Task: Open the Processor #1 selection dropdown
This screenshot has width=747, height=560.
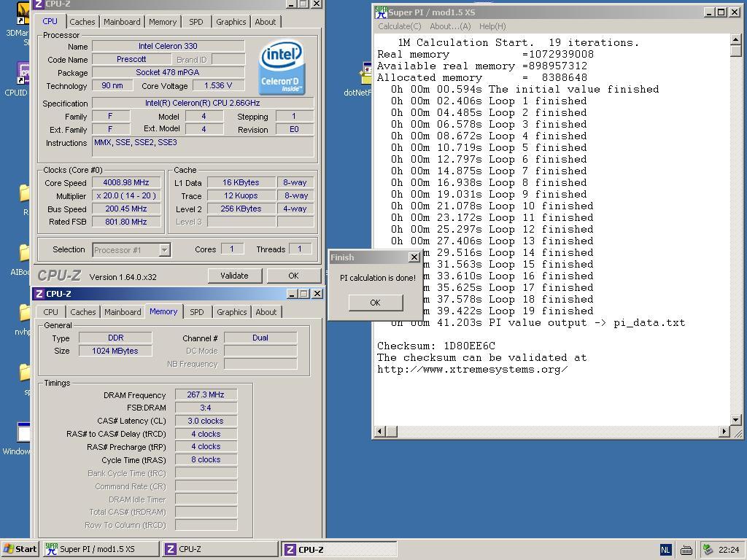Action: (x=164, y=250)
